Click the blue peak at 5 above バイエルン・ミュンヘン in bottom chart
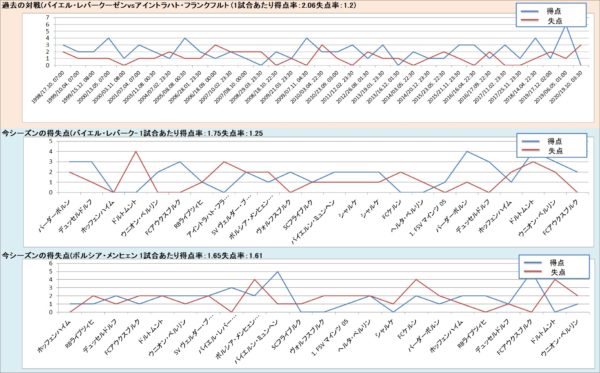 [x=277, y=272]
